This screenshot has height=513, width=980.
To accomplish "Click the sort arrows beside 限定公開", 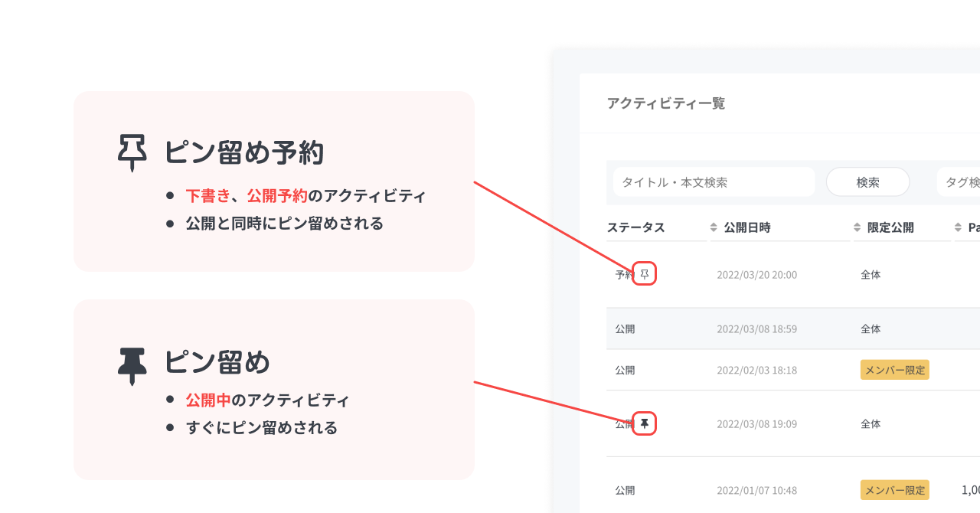I will [x=857, y=227].
